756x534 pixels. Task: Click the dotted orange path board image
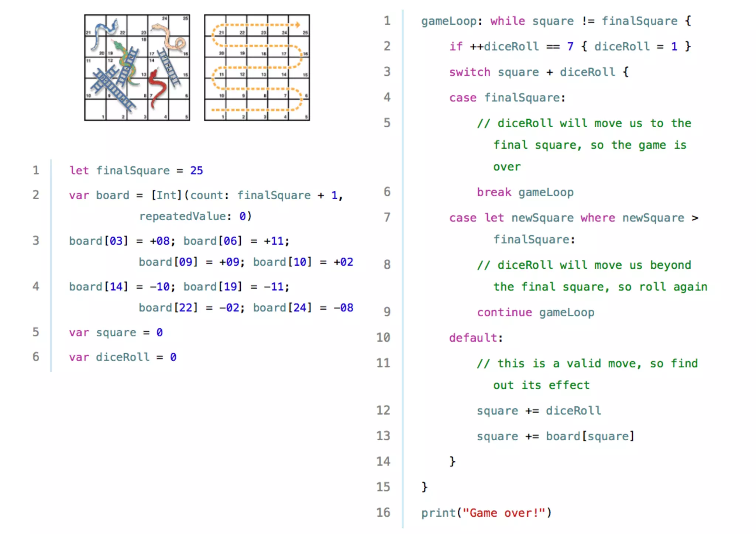point(257,68)
